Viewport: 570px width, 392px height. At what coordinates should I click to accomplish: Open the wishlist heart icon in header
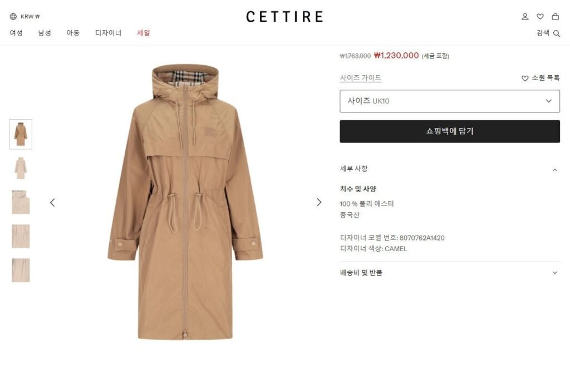click(540, 17)
